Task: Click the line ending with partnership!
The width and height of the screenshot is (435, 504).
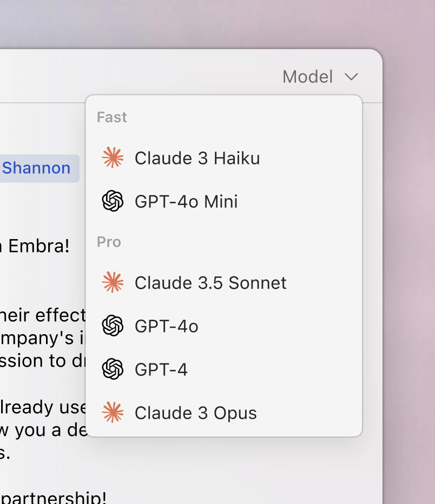Action: (x=53, y=496)
